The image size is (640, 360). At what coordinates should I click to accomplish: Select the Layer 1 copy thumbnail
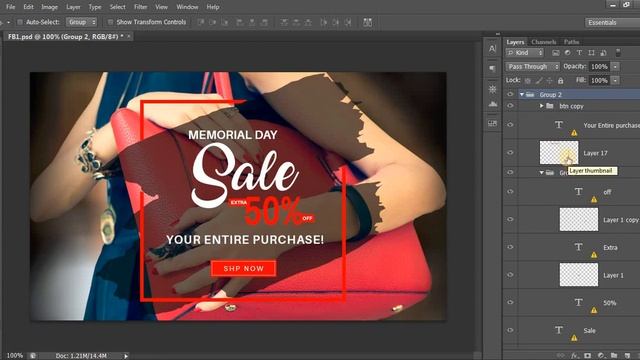pyautogui.click(x=579, y=219)
